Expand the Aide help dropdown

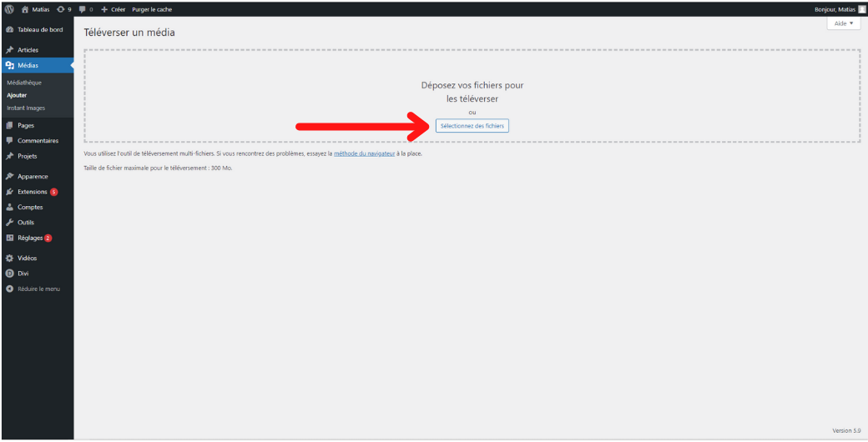pyautogui.click(x=843, y=23)
